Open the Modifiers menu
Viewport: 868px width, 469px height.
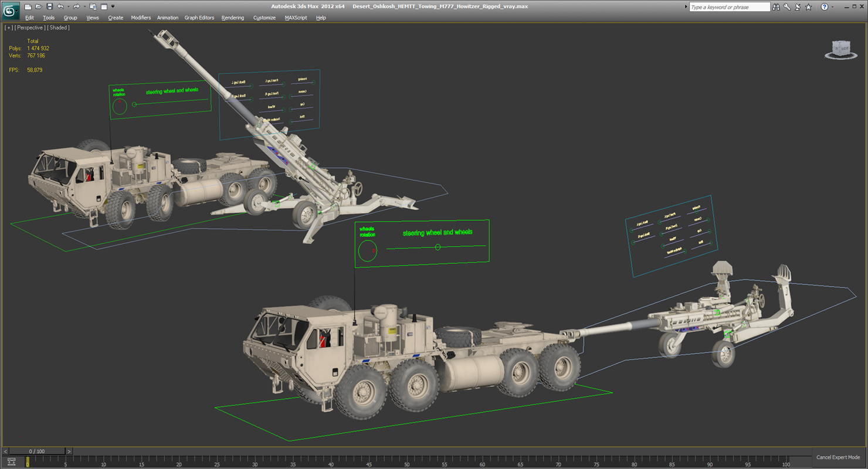(x=141, y=18)
